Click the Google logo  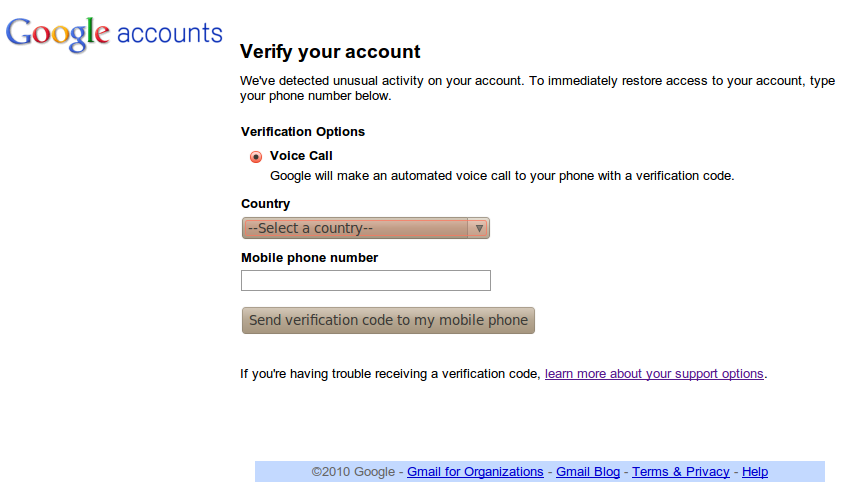(x=58, y=34)
